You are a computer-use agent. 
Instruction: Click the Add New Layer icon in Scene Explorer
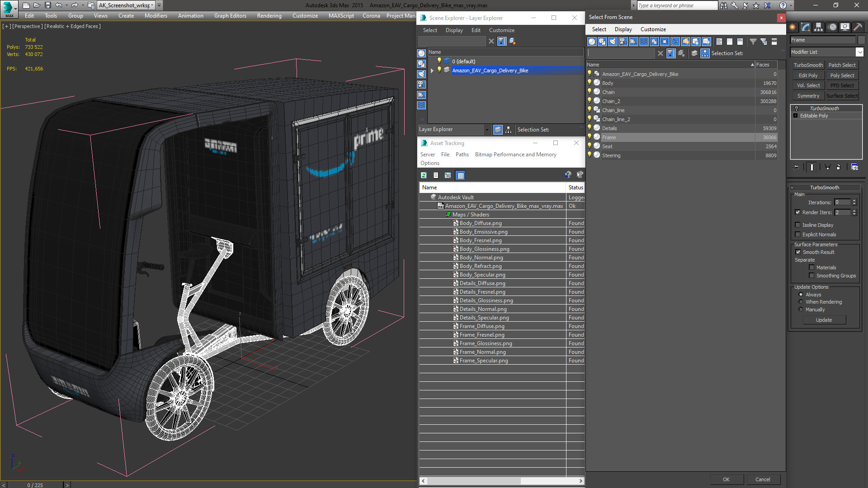point(512,41)
